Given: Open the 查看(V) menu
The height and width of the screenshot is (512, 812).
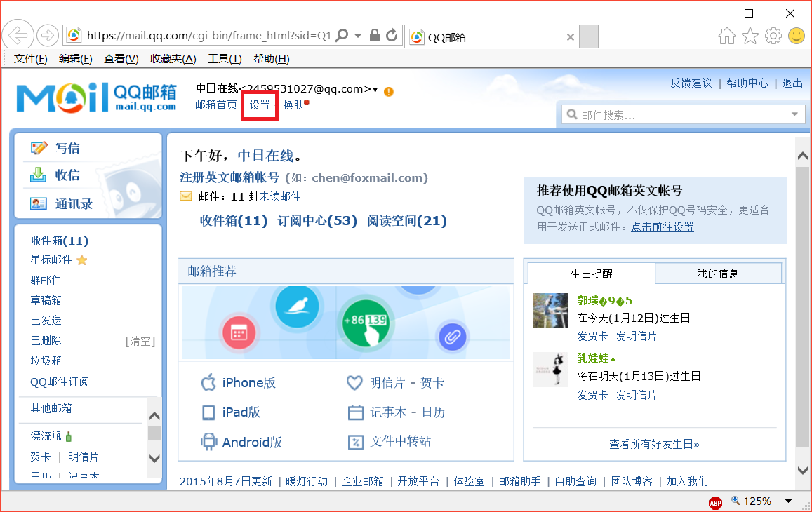Looking at the screenshot, I should tap(121, 58).
